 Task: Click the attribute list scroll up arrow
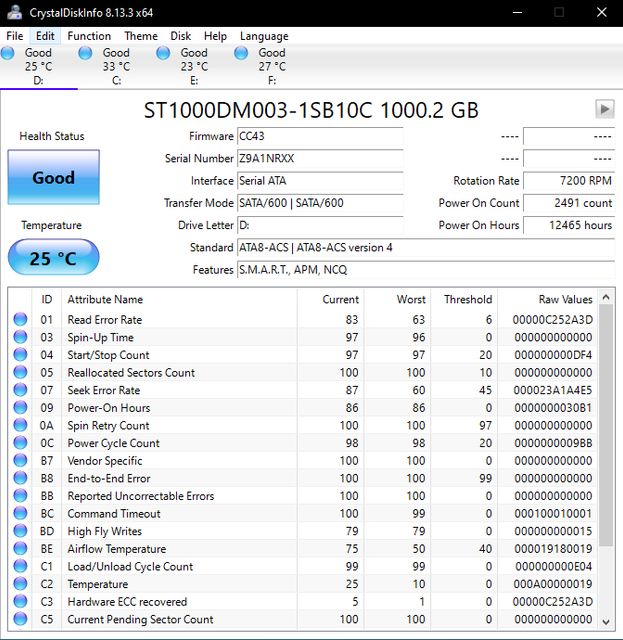tap(606, 297)
